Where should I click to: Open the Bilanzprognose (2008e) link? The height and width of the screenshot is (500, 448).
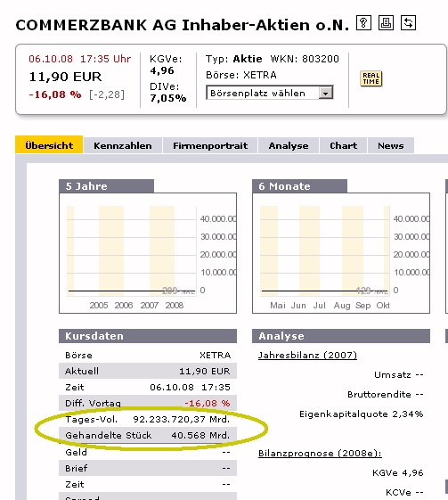point(320,453)
